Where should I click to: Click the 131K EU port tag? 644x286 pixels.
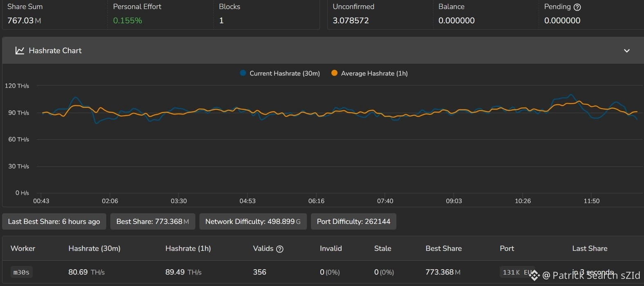point(517,272)
